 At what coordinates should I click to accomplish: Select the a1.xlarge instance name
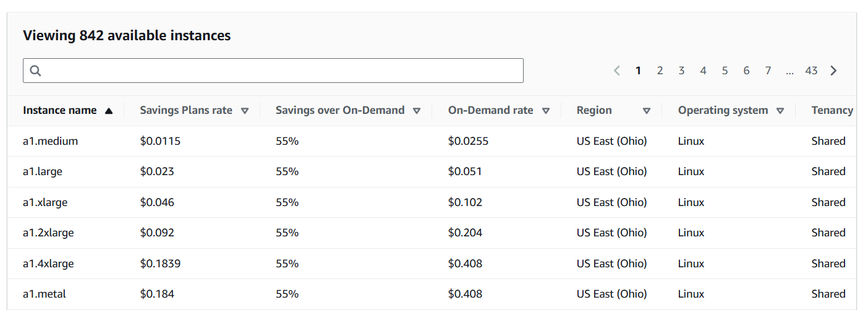[45, 202]
